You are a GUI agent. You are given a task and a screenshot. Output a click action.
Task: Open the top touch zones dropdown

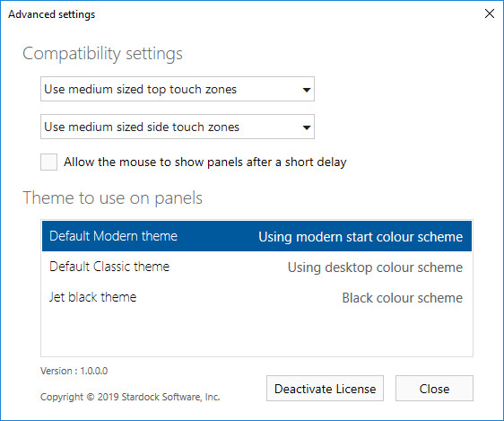coord(178,89)
